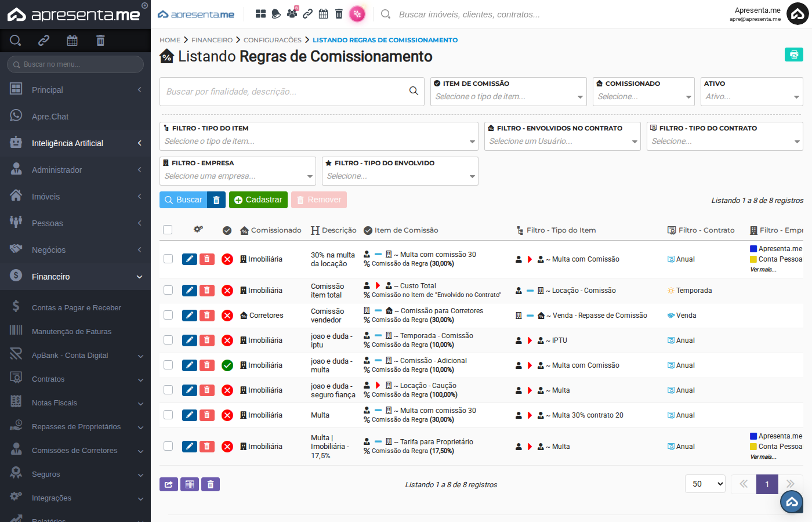Click the top 'Buscar imóveis, clientes, contratos' field
Viewport: 812px width, 522px height.
click(x=470, y=14)
